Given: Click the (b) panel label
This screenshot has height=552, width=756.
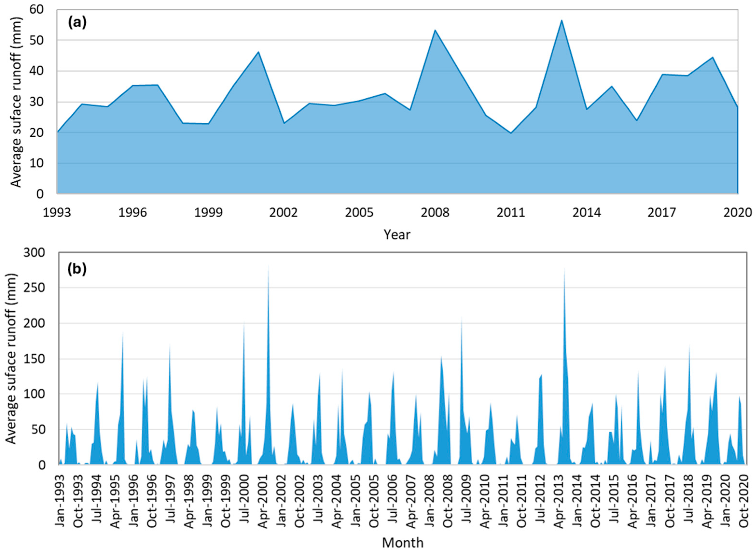Looking at the screenshot, I should tap(77, 269).
